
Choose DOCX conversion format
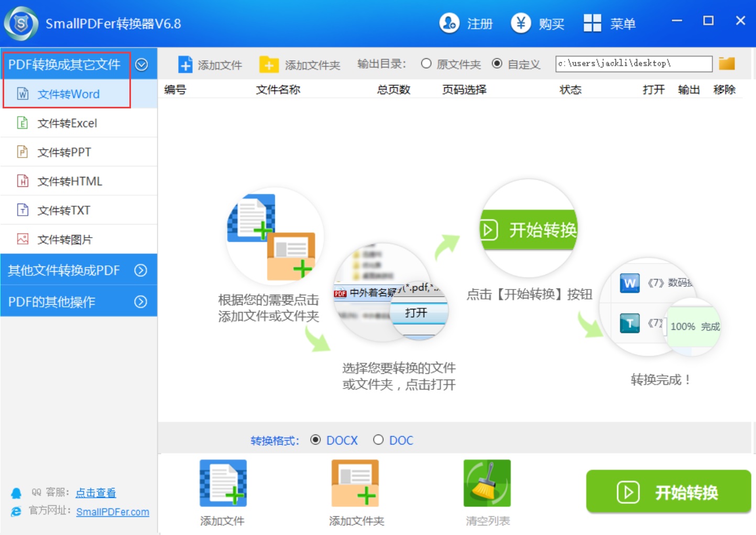tap(315, 440)
